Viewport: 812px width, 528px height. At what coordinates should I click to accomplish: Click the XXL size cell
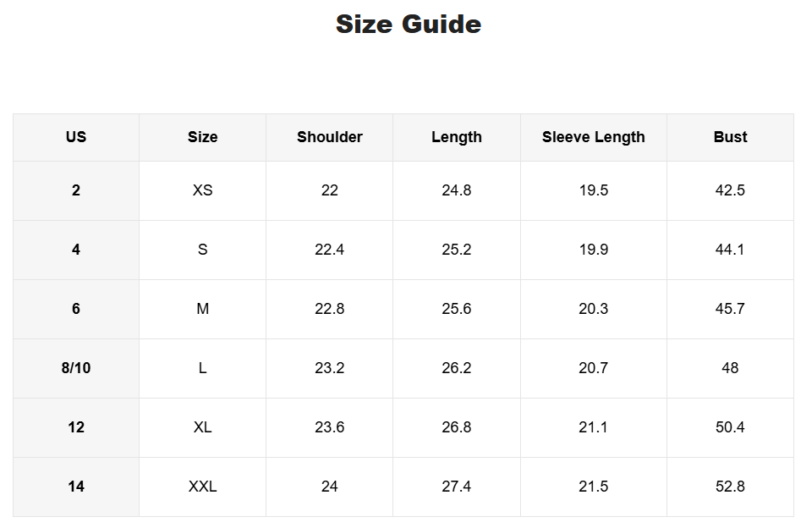pyautogui.click(x=202, y=487)
